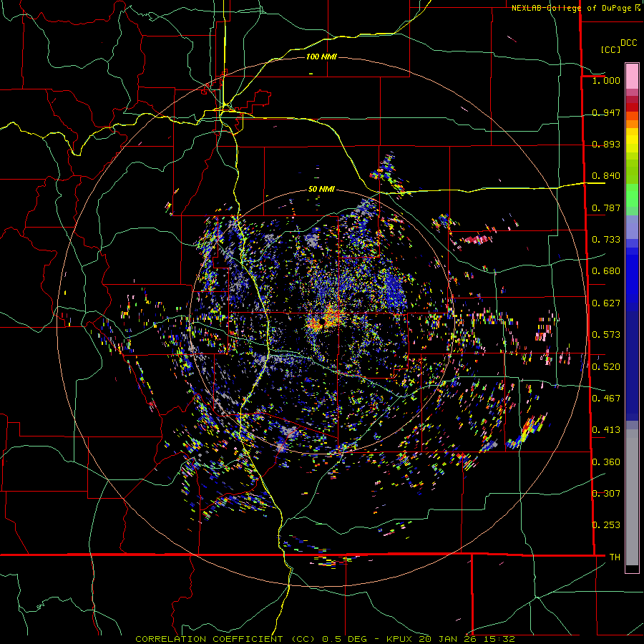The width and height of the screenshot is (644, 644).
Task: Select the 0.467 scale value
Action: click(x=606, y=399)
